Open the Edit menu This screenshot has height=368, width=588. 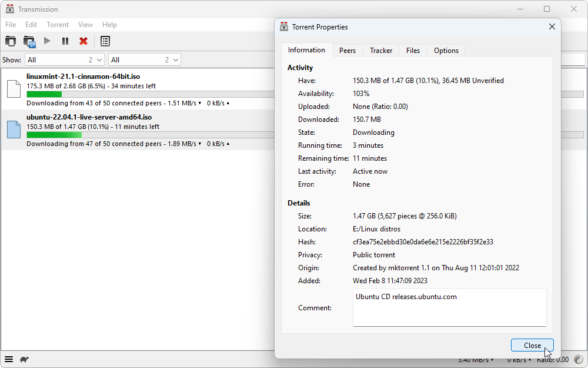(x=31, y=25)
